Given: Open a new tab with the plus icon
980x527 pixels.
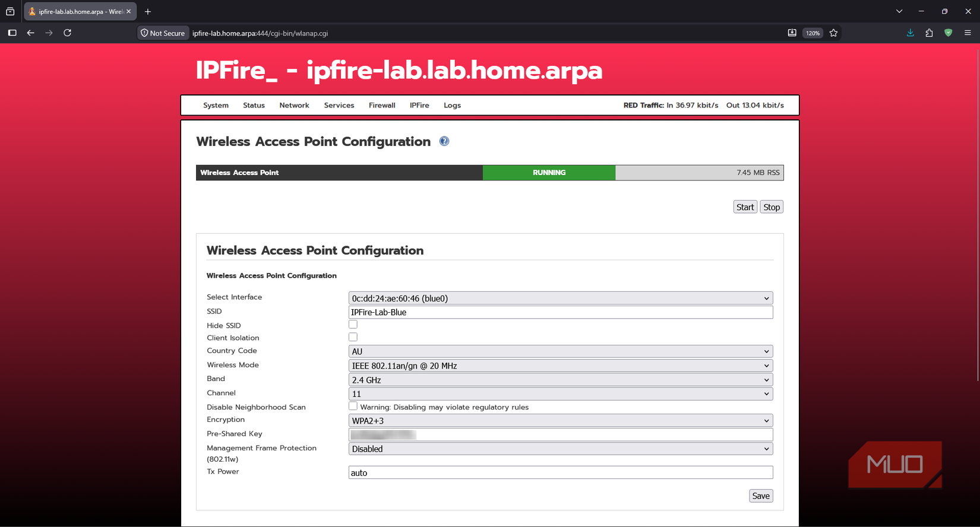Looking at the screenshot, I should 148,11.
